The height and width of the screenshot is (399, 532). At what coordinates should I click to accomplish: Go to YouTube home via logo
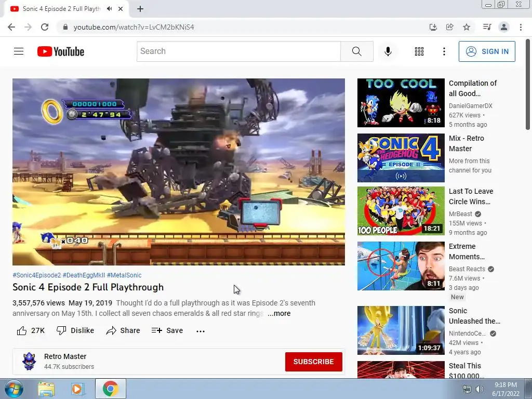[x=61, y=51]
